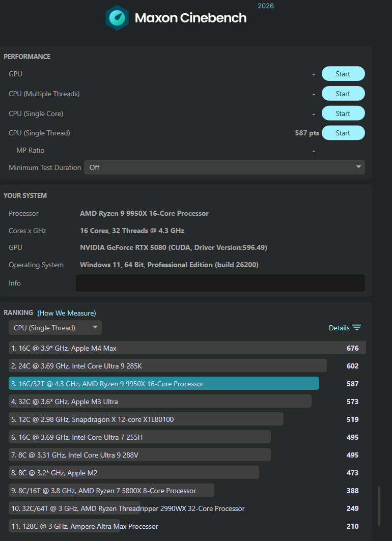Viewport: 392px width, 541px height.
Task: Click the Processor name AMD Ryzen 9 9950X
Action: pyautogui.click(x=144, y=213)
